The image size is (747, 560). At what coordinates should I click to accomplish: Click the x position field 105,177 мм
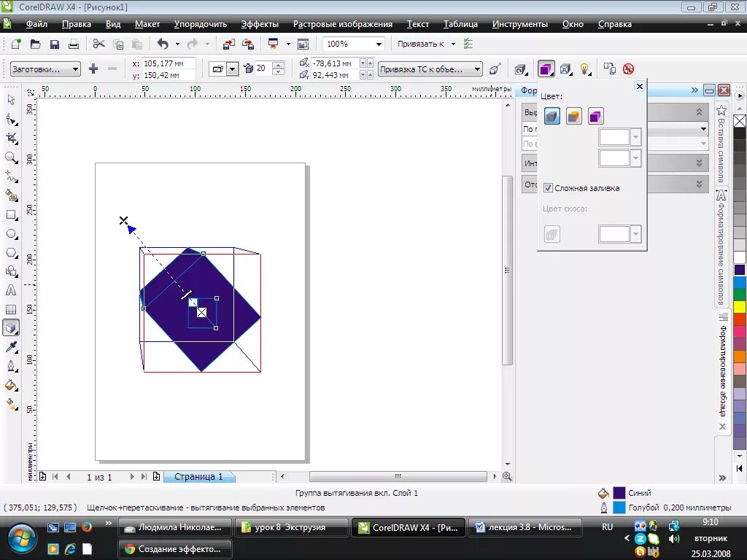point(169,63)
